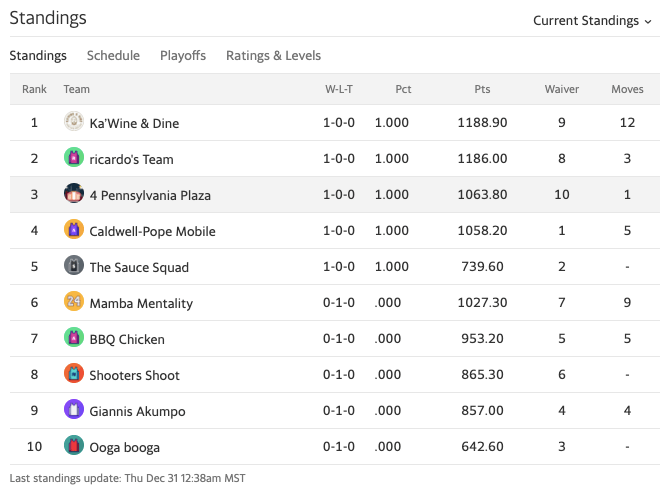Click Shooters Shoot team avatar icon
Image resolution: width=669 pixels, height=490 pixels.
73,374
